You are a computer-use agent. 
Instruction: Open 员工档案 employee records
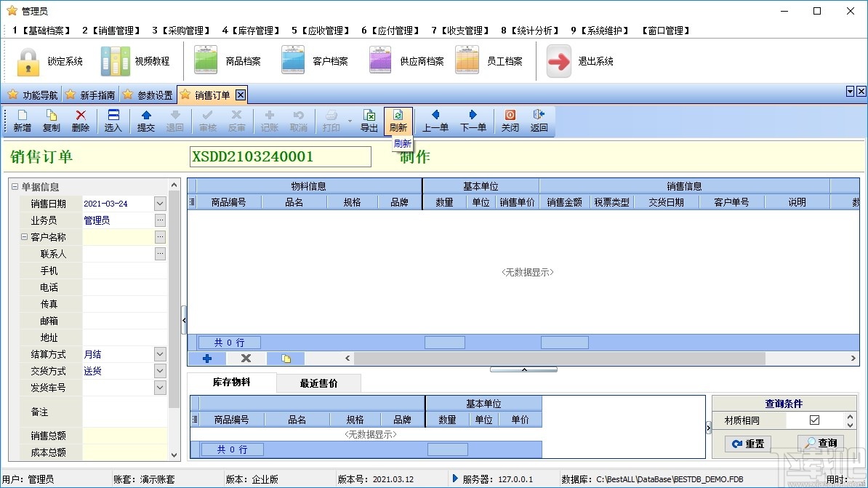point(489,61)
